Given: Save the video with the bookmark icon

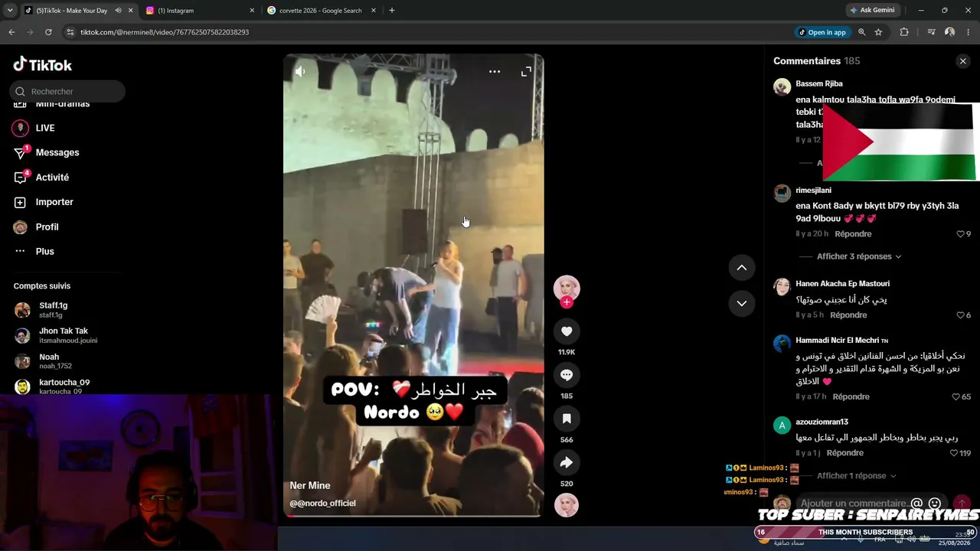Looking at the screenshot, I should pyautogui.click(x=567, y=419).
